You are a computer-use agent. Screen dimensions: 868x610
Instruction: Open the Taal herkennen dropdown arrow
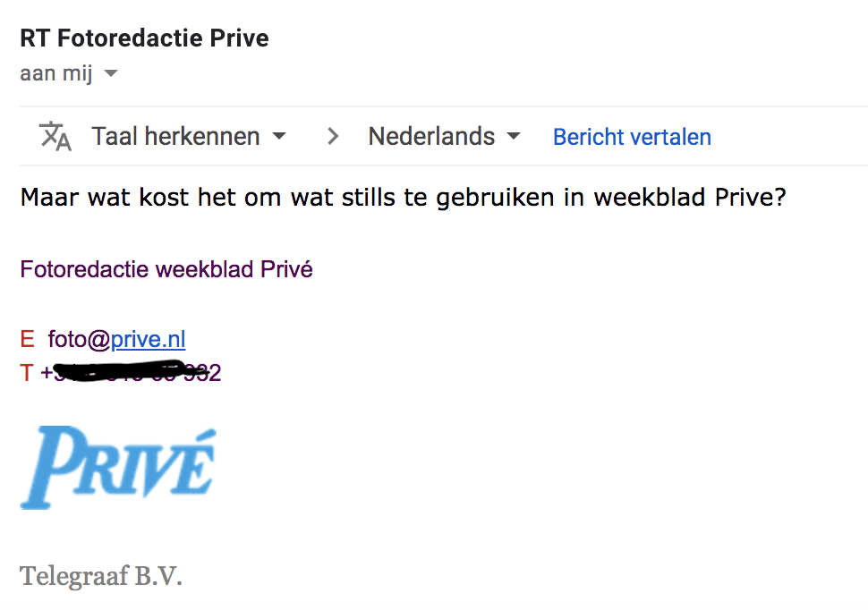(x=279, y=136)
